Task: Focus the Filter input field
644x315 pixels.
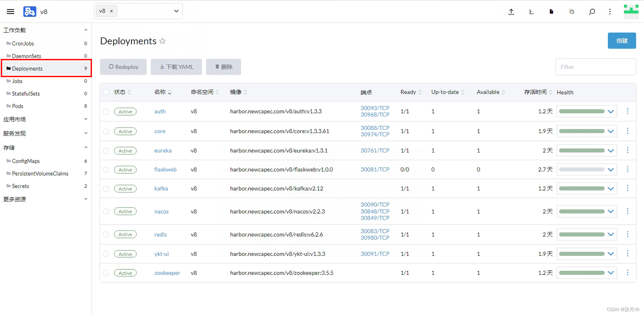Action: [595, 67]
